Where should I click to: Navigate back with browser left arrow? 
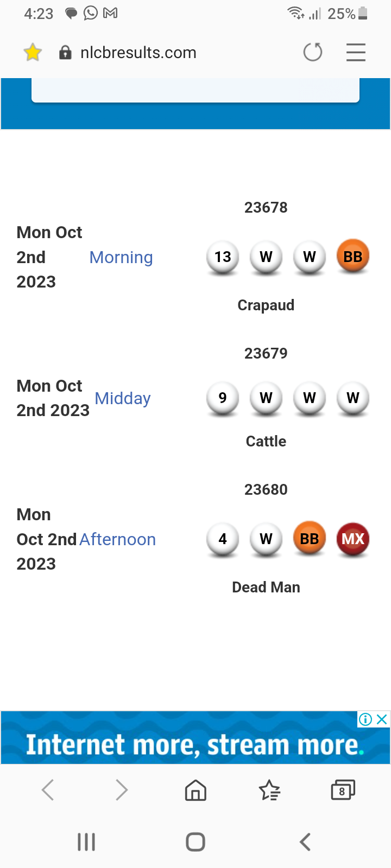pyautogui.click(x=48, y=790)
